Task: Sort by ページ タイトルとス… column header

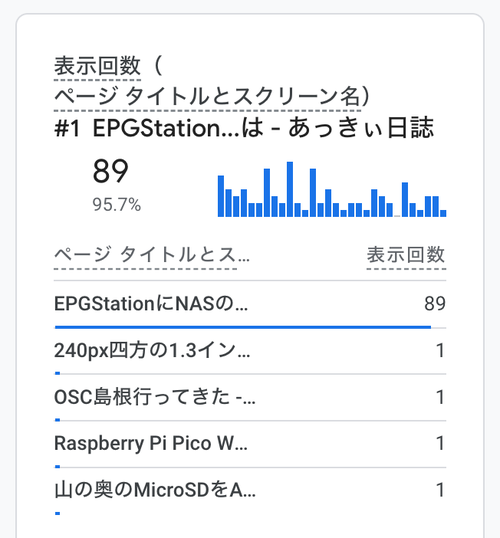Action: tap(152, 255)
